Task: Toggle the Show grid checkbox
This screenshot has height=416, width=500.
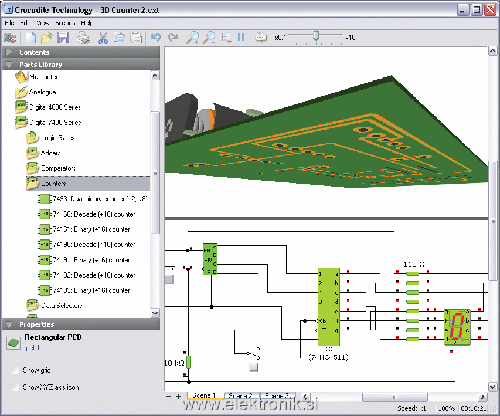Action: click(x=15, y=370)
